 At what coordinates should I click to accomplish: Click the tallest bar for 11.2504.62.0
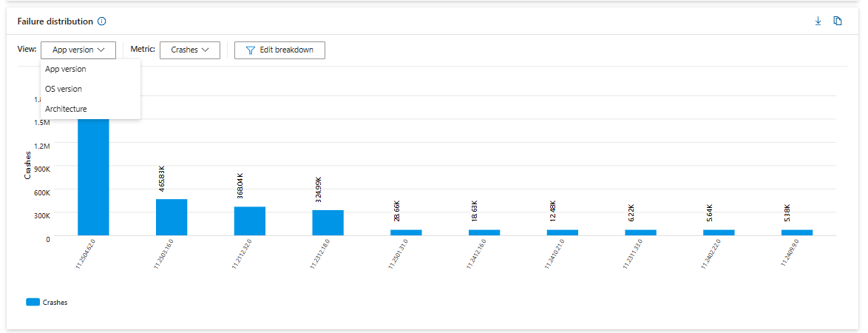[x=93, y=177]
